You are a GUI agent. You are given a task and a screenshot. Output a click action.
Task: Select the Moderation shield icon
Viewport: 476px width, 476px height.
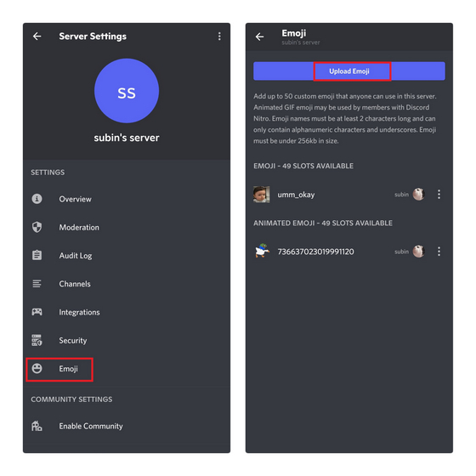(x=37, y=227)
